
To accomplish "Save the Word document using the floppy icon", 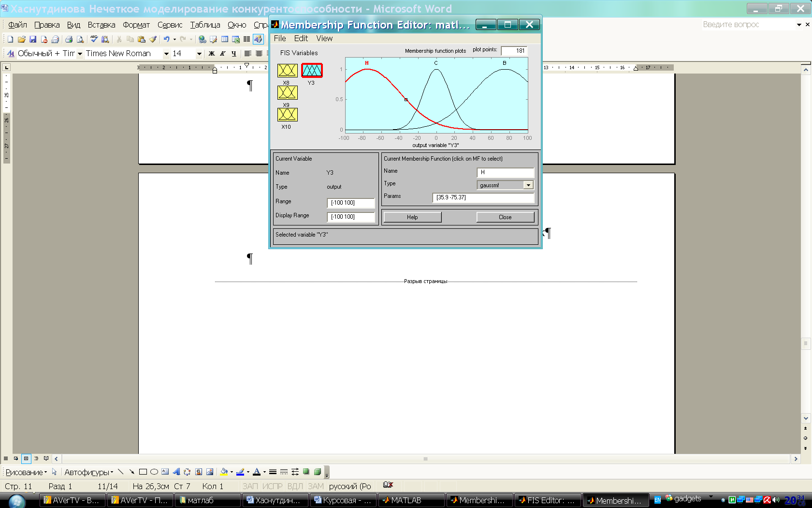I will point(33,39).
